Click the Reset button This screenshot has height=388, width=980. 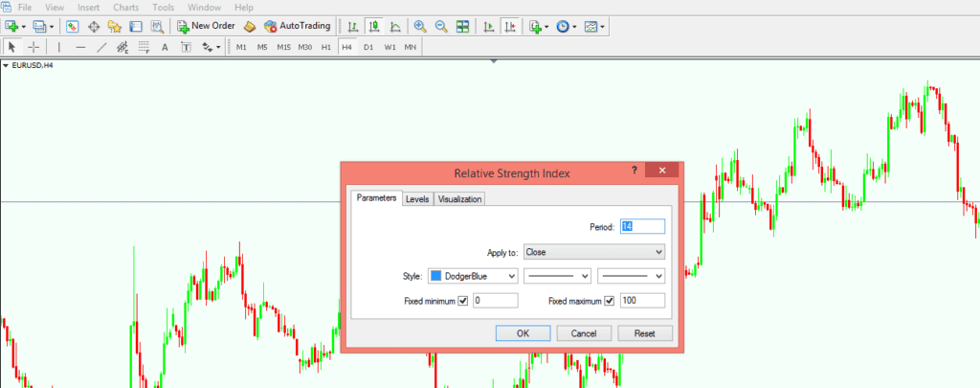point(645,333)
